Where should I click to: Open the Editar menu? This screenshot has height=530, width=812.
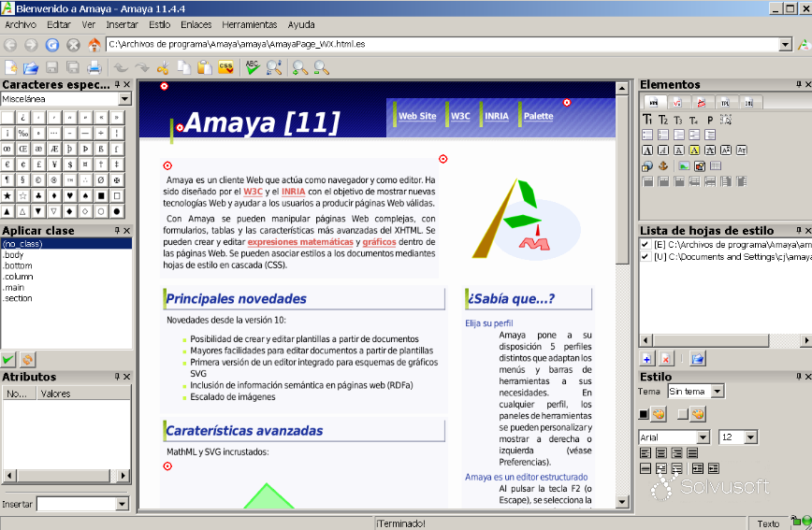[x=59, y=24]
